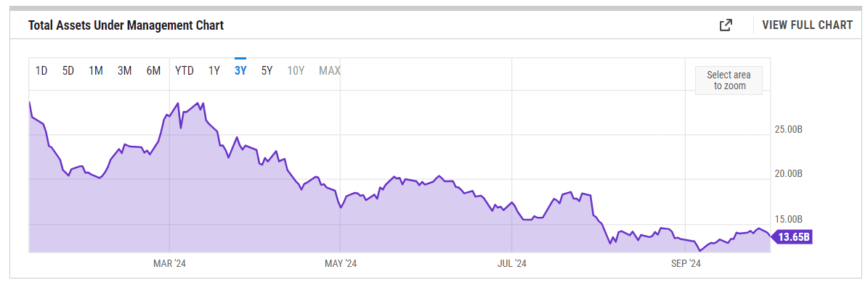Click the SEP '24 axis label
Image resolution: width=868 pixels, height=285 pixels.
[686, 264]
